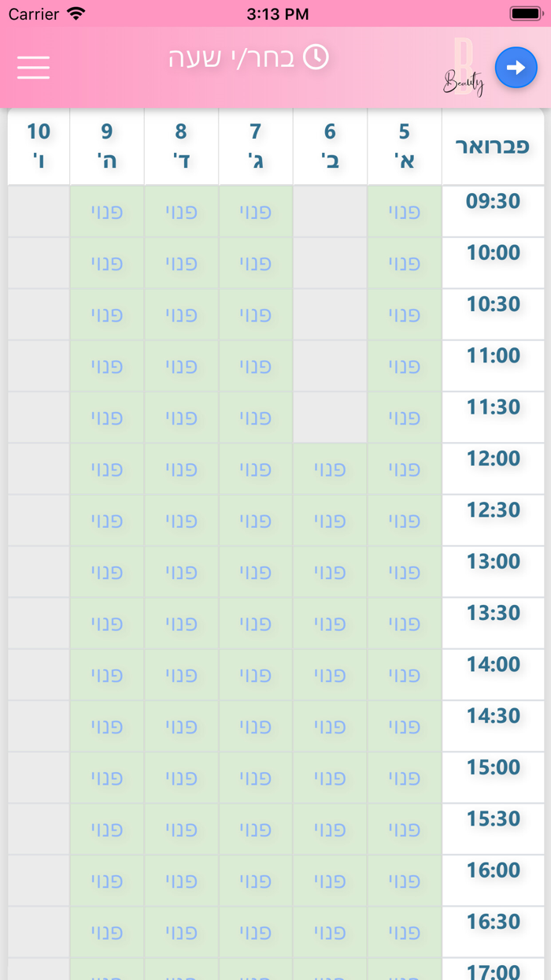Image resolution: width=551 pixels, height=980 pixels.
Task: Tap the blue arrow button
Action: tap(516, 68)
